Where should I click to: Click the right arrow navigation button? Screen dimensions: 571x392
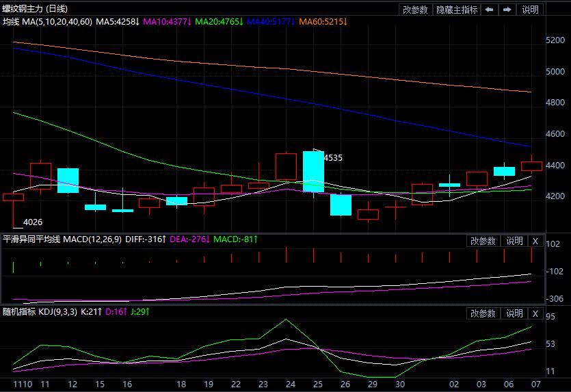(x=507, y=10)
